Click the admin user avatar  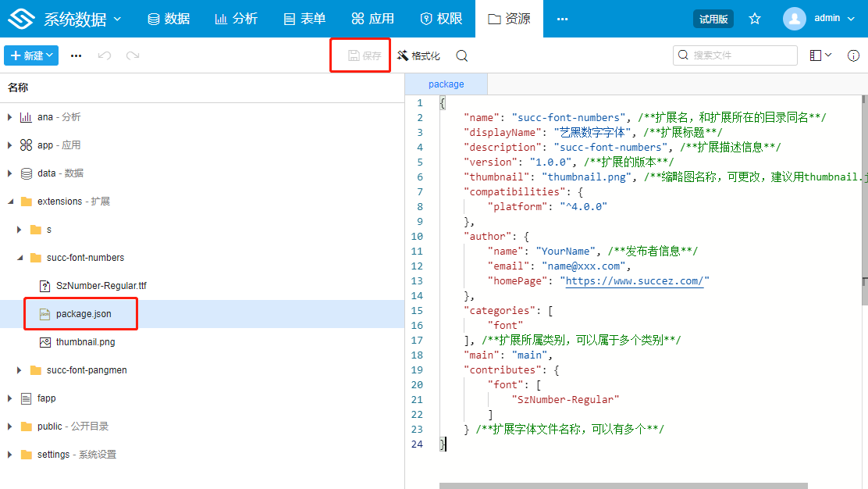(794, 19)
